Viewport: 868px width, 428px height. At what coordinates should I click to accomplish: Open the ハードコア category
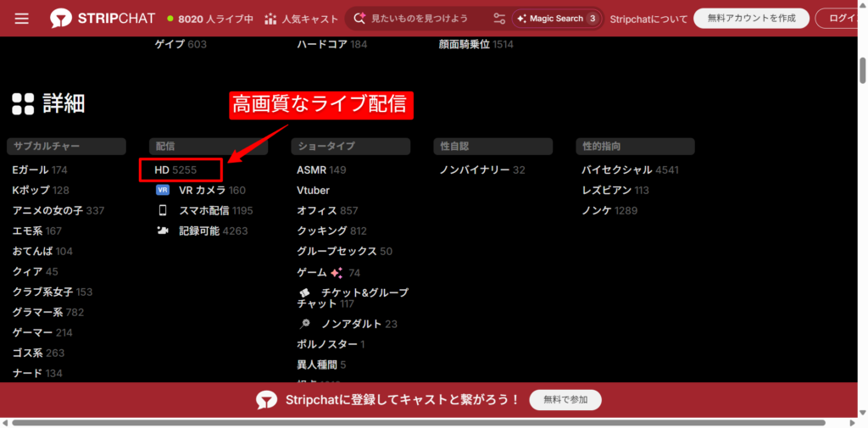[x=332, y=44]
